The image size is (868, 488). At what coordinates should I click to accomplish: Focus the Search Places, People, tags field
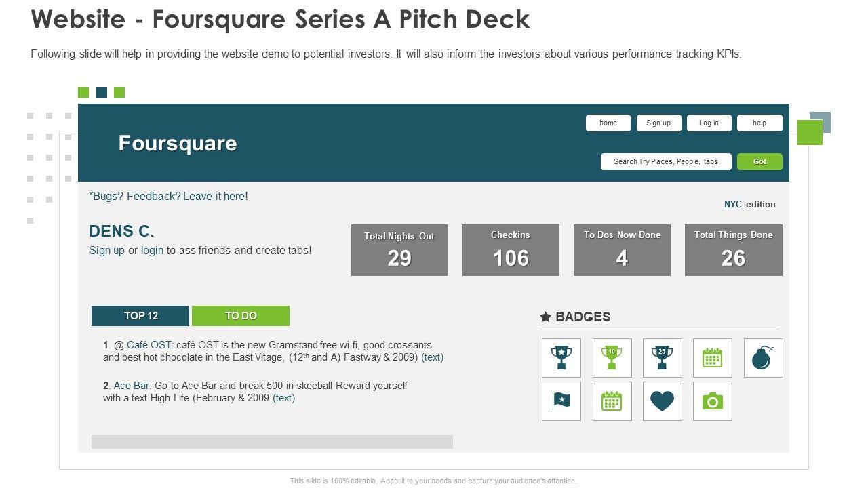[x=665, y=161]
